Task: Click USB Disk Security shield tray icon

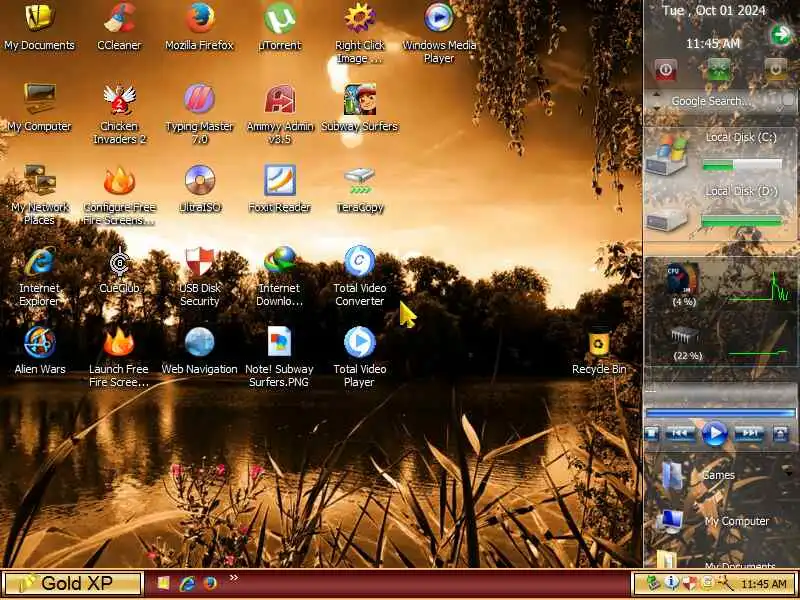Action: click(x=689, y=583)
